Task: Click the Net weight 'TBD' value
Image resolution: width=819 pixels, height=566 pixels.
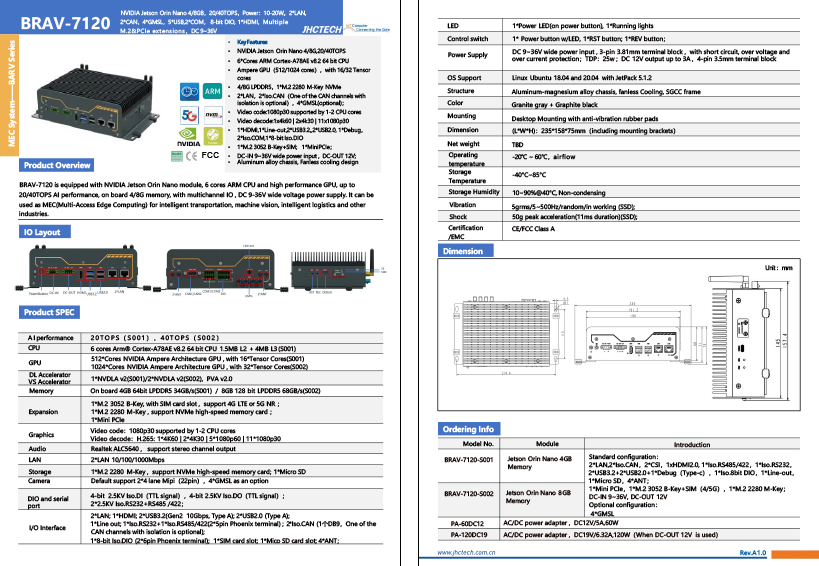Action: click(517, 145)
